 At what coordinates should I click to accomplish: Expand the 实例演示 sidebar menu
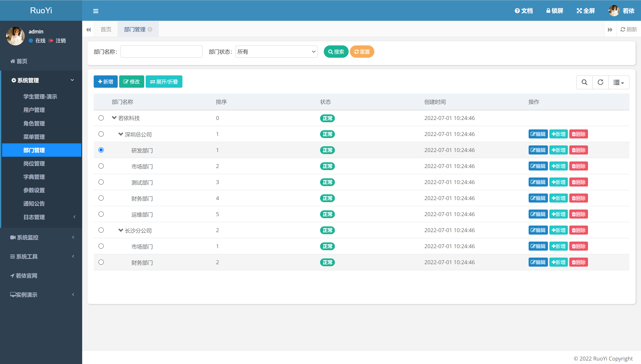(41, 295)
